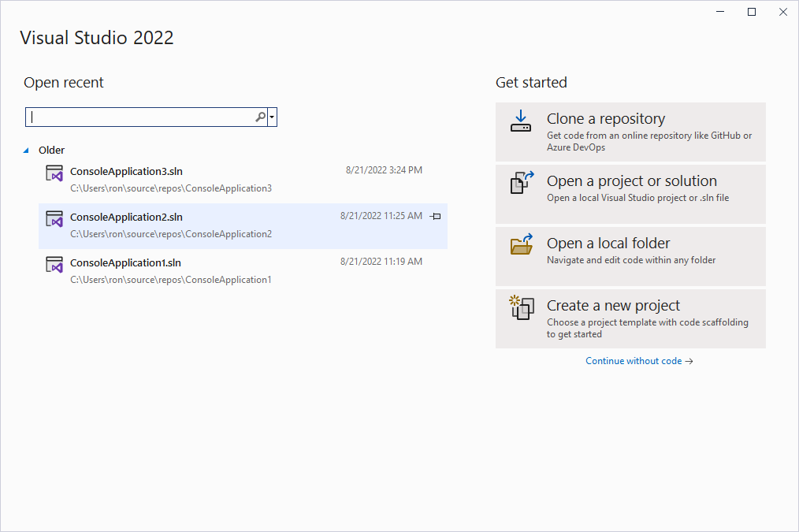Click the search magnifier icon

point(259,117)
